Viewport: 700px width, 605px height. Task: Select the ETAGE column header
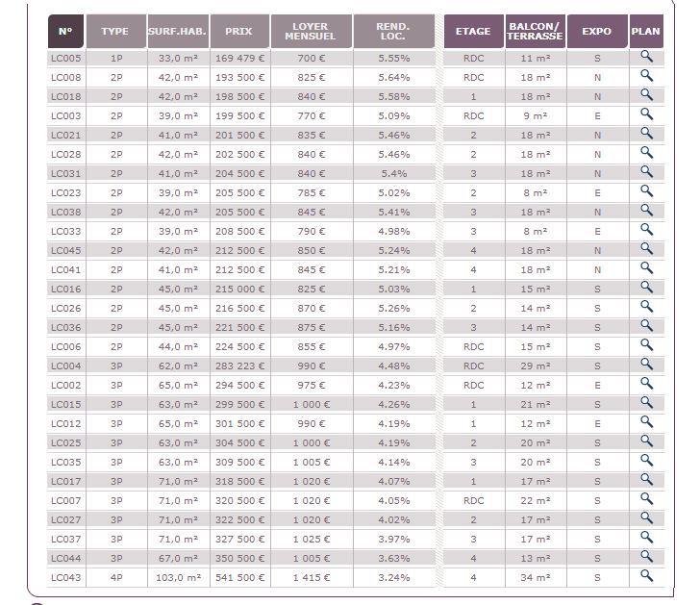[474, 31]
